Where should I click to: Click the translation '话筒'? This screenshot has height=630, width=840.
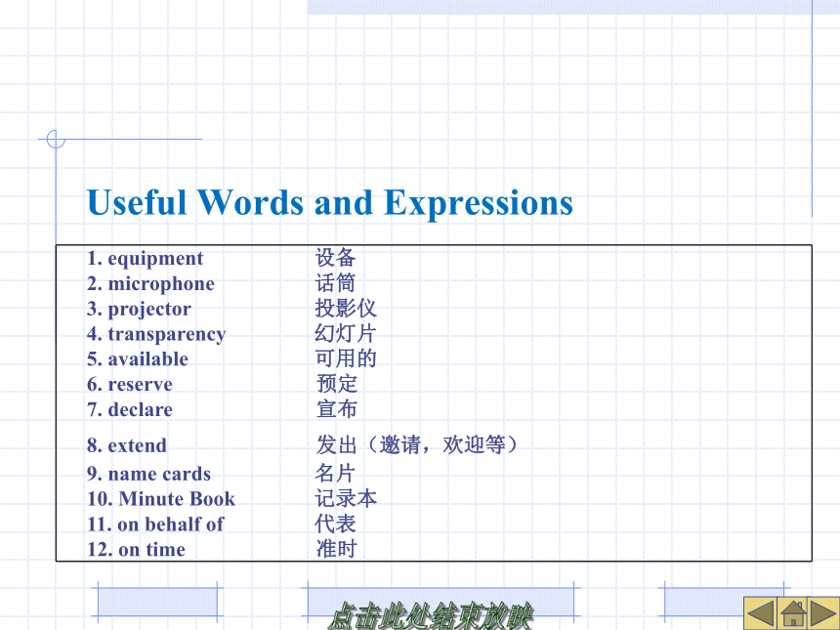335,283
